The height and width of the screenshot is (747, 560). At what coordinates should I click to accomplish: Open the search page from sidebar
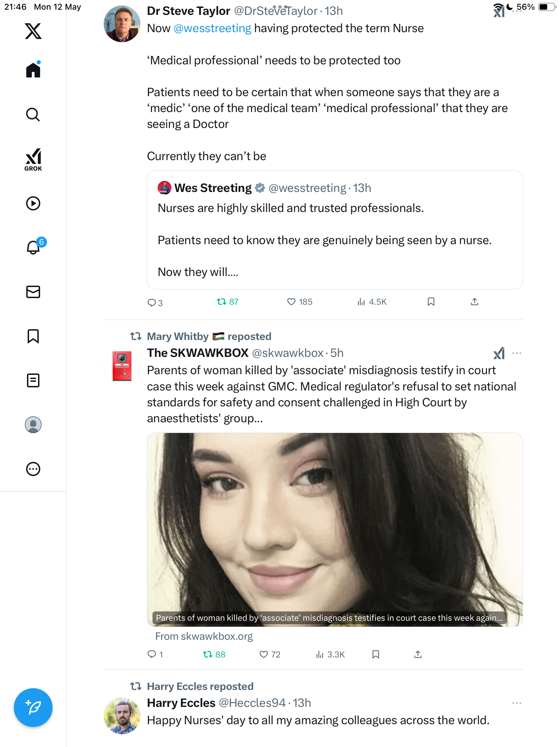tap(33, 114)
